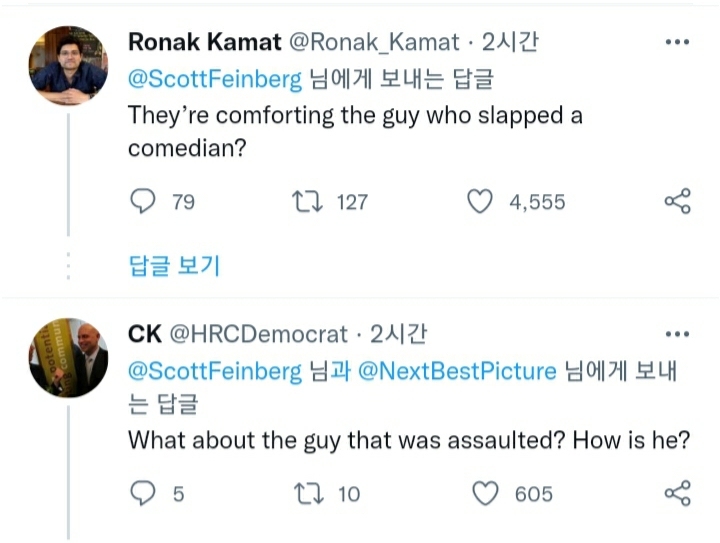Image resolution: width=720 pixels, height=543 pixels.
Task: Like CK's tweet
Action: 485,493
